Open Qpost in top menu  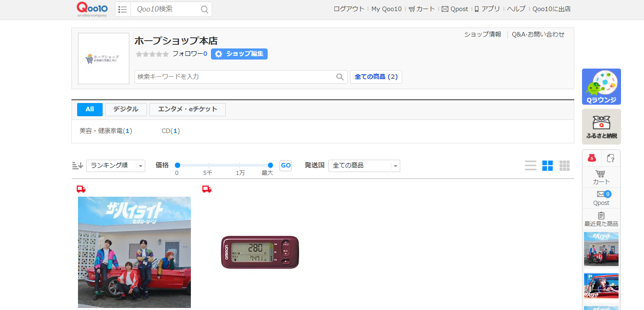pos(455,9)
